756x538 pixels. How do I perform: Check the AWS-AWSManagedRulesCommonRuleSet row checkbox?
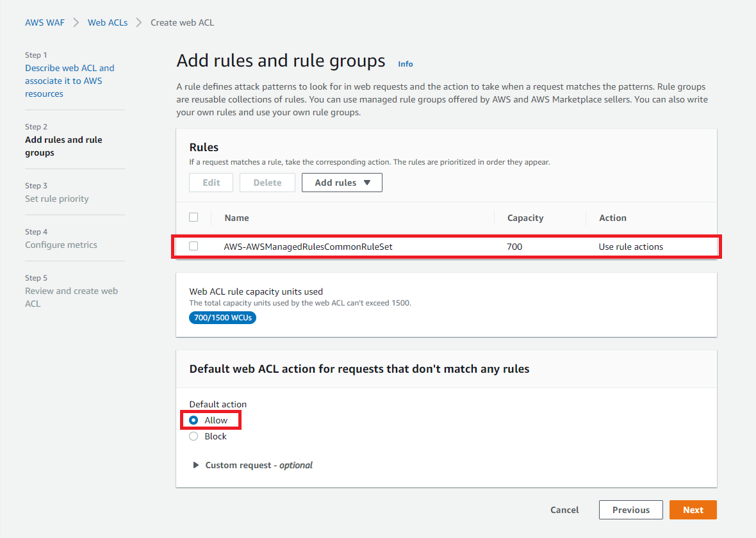coord(193,246)
